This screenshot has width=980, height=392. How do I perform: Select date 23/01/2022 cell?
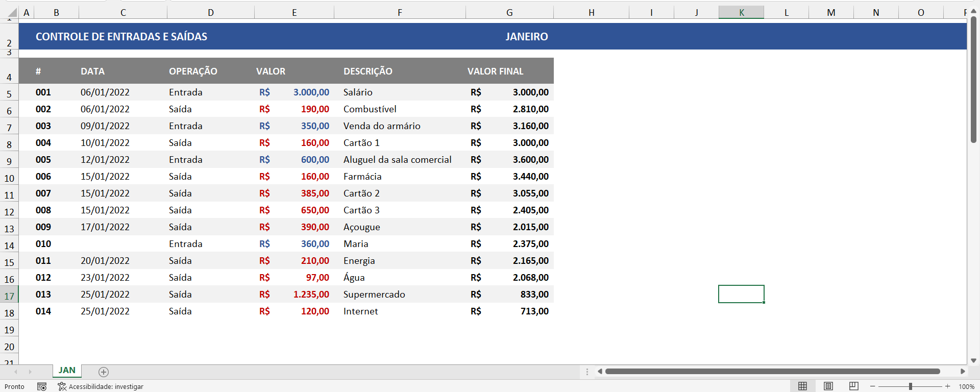[123, 277]
